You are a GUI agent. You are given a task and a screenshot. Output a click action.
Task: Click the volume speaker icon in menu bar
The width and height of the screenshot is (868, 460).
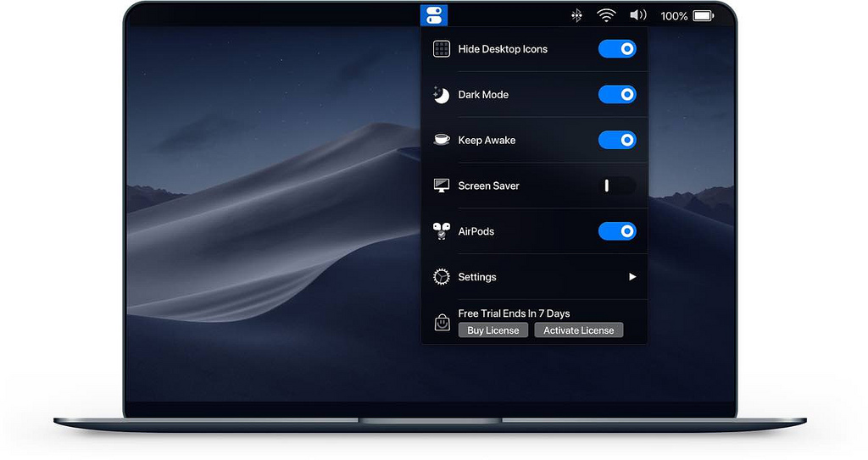pos(637,15)
